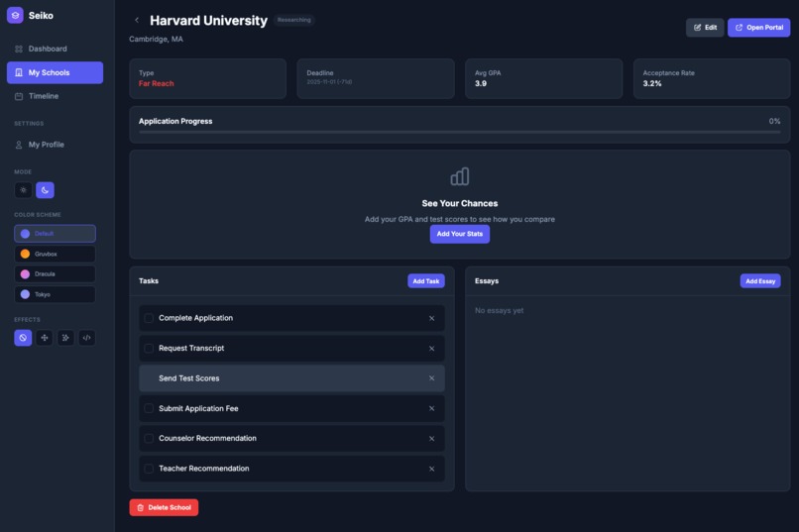Click the Add Task button
This screenshot has height=532, width=799.
[x=426, y=281]
